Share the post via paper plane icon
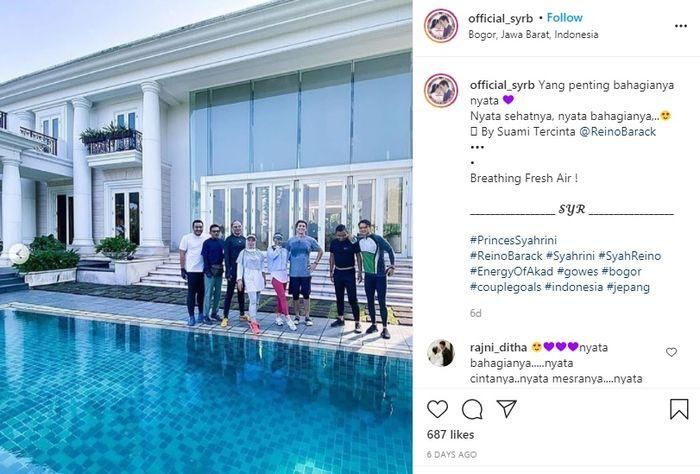Screen dimensions: 700x474 pyautogui.click(x=507, y=409)
